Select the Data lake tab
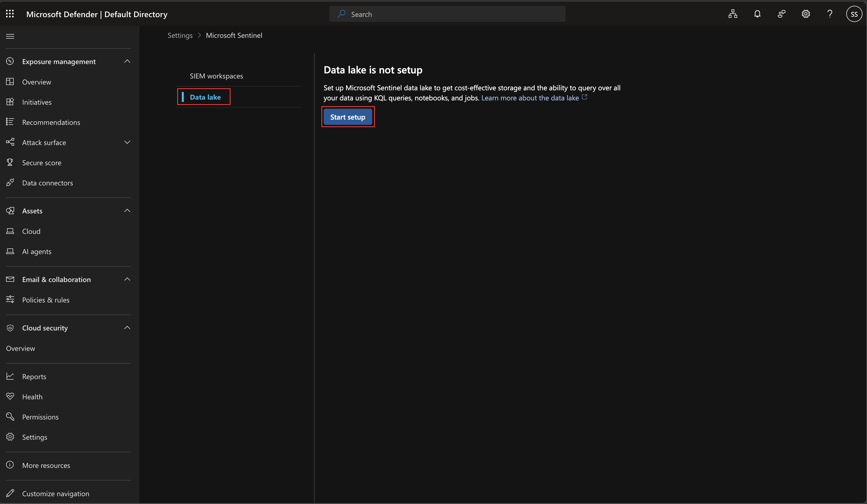 (x=206, y=97)
